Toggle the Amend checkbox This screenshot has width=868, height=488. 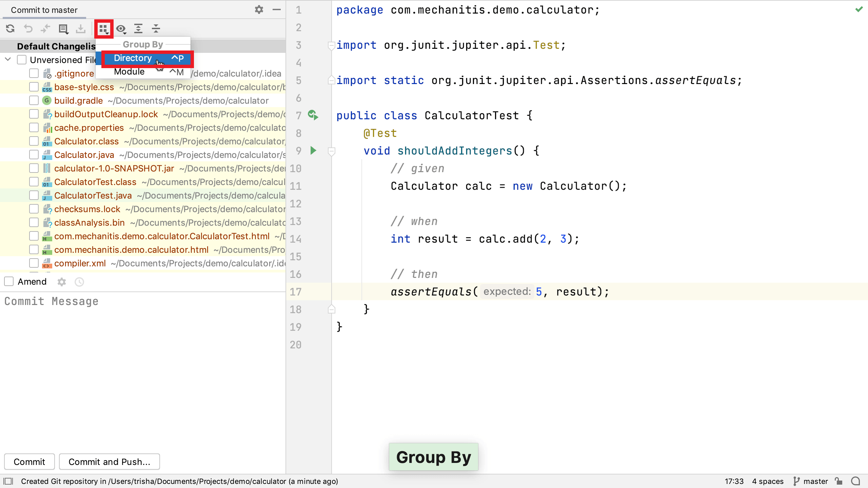coord(8,281)
